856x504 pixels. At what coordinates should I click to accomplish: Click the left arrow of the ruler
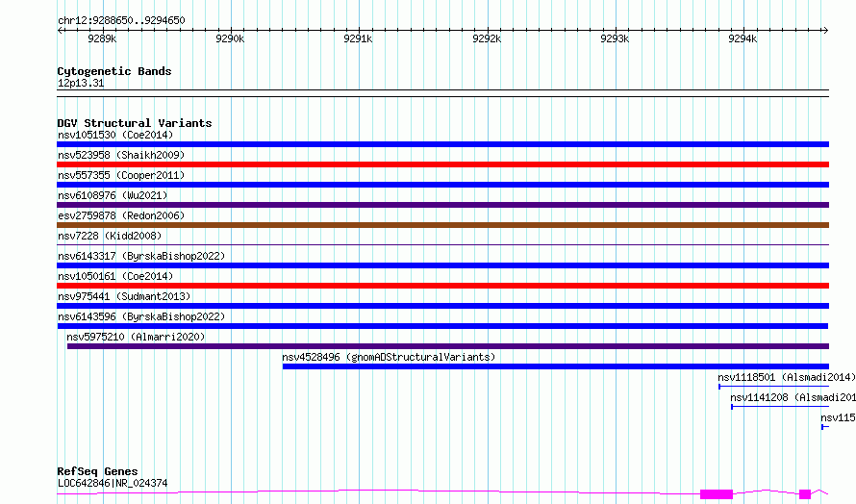[60, 30]
